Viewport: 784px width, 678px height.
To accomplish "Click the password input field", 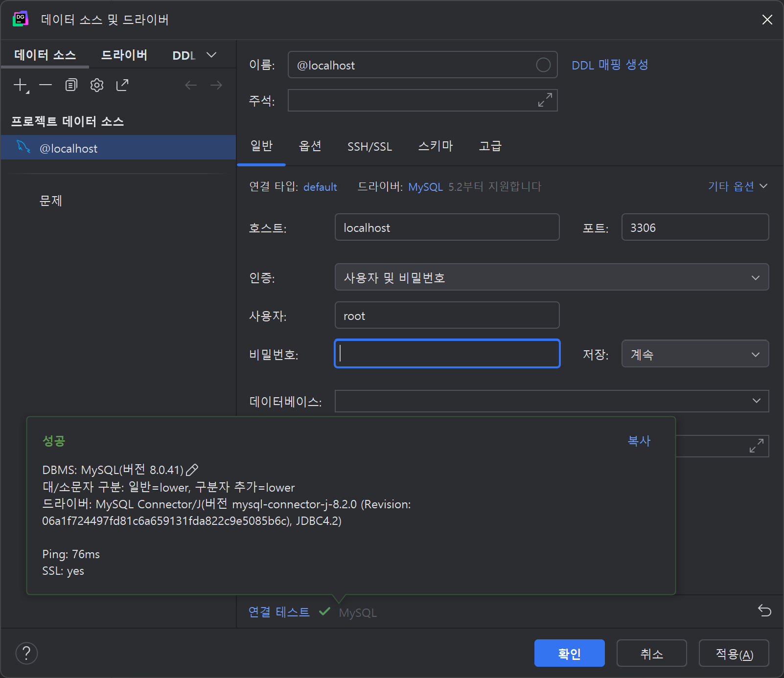I will tap(447, 353).
